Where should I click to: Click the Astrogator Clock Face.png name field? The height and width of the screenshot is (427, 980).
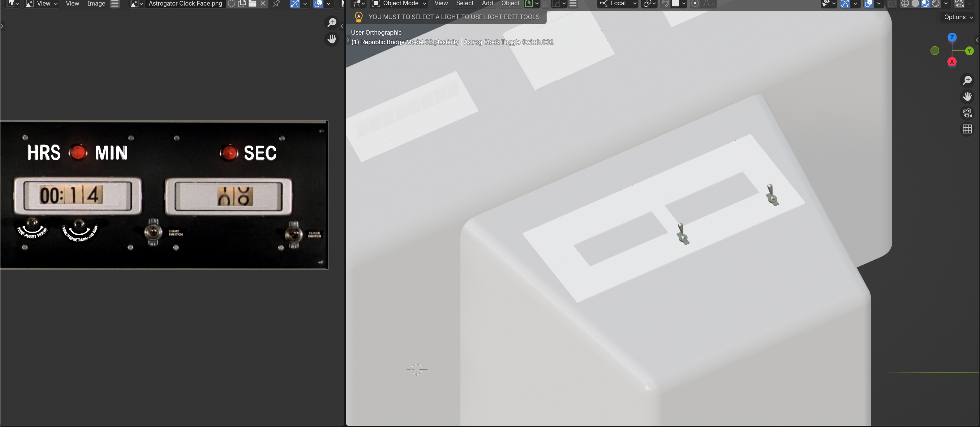(x=185, y=3)
